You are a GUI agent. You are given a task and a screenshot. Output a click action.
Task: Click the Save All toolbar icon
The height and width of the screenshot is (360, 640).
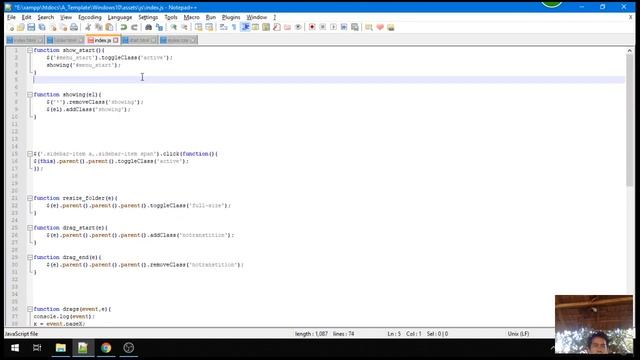coord(42,27)
